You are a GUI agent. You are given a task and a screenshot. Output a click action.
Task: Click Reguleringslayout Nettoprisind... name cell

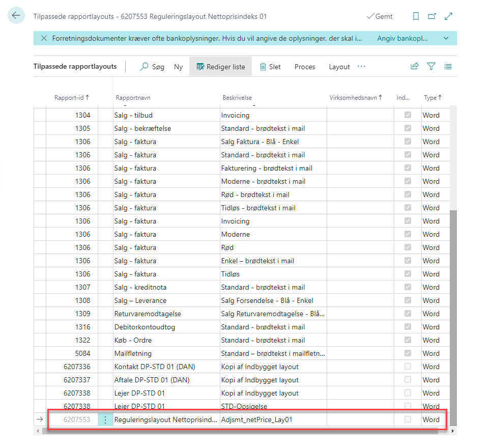[x=166, y=419]
